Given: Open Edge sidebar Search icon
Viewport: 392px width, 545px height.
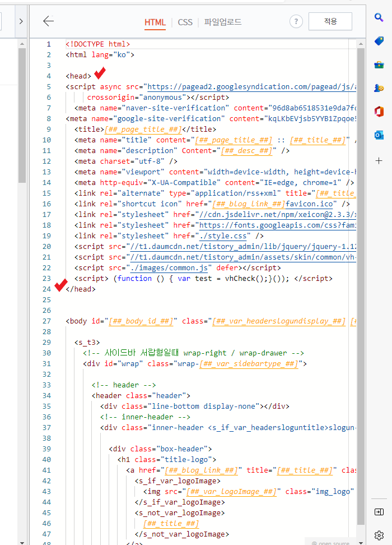Looking at the screenshot, I should coord(379,17).
